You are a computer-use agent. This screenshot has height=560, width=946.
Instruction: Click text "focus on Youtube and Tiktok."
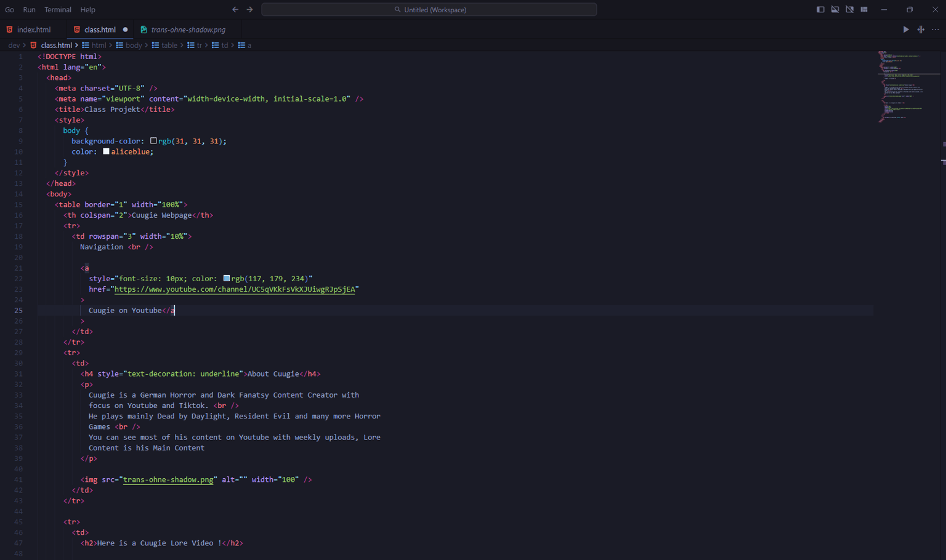[148, 406]
